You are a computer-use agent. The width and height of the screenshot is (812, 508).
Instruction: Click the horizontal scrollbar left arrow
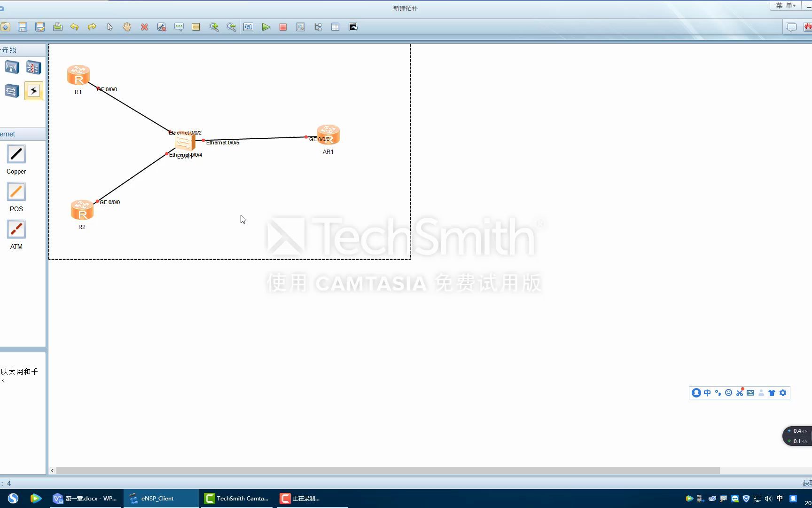pos(52,470)
